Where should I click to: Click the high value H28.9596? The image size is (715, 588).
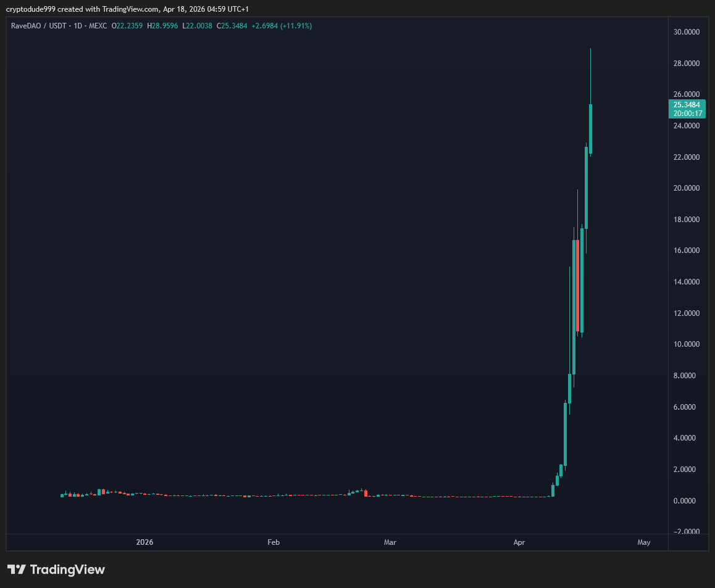tap(162, 26)
